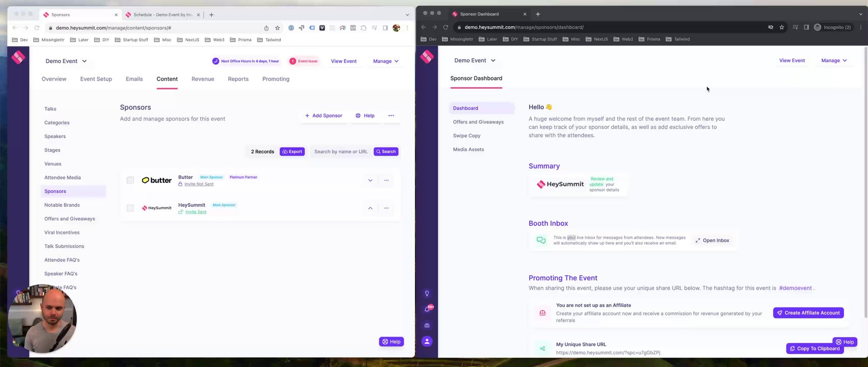Click the Search by name or URL field

coord(341,151)
